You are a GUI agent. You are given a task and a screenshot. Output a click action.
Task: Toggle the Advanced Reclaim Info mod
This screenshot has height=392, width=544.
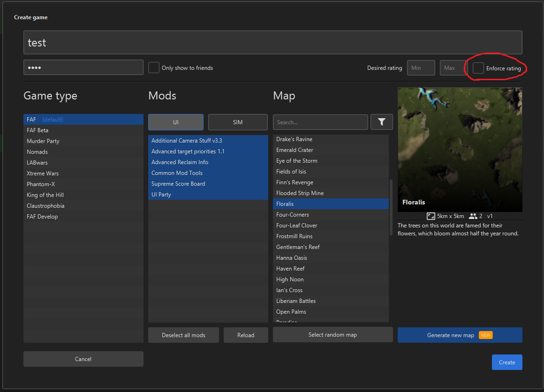point(208,162)
